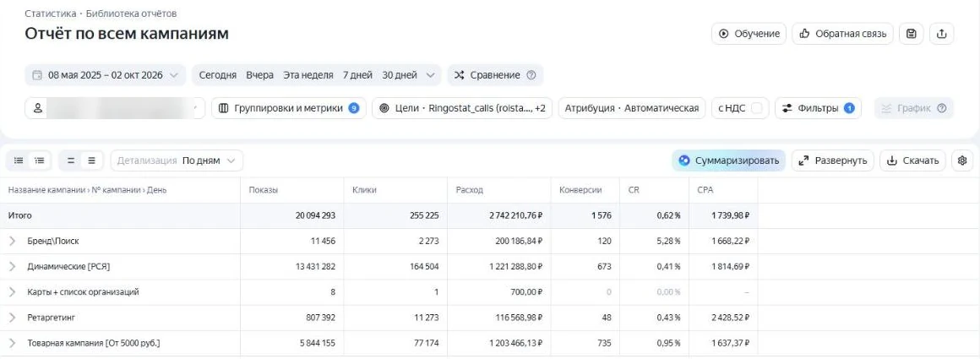Click the Сравнение button
Image resolution: width=980 pixels, height=359 pixels.
494,75
